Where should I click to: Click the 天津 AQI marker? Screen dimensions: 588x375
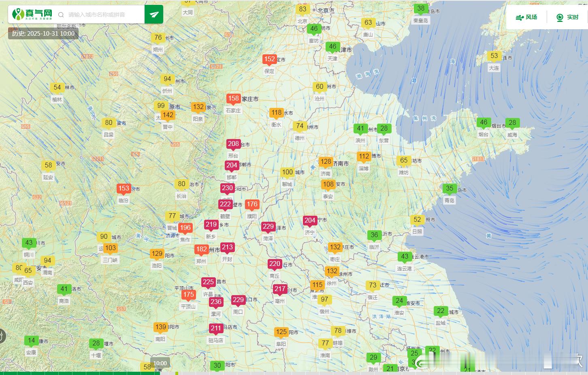coord(332,47)
